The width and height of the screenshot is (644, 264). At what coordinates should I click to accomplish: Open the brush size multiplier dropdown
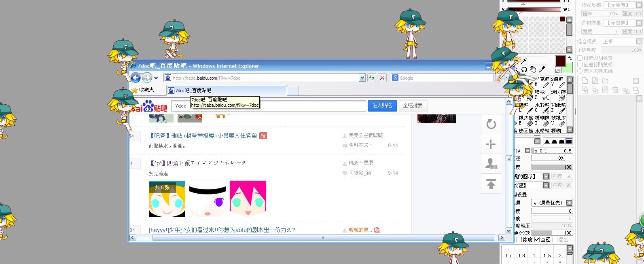pyautogui.click(x=527, y=151)
